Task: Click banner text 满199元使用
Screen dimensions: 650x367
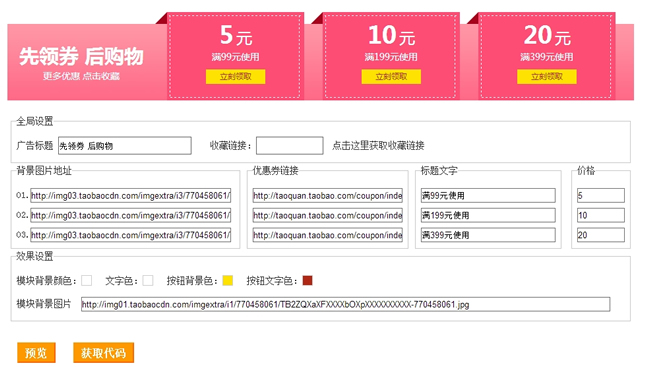Action: pyautogui.click(x=391, y=57)
